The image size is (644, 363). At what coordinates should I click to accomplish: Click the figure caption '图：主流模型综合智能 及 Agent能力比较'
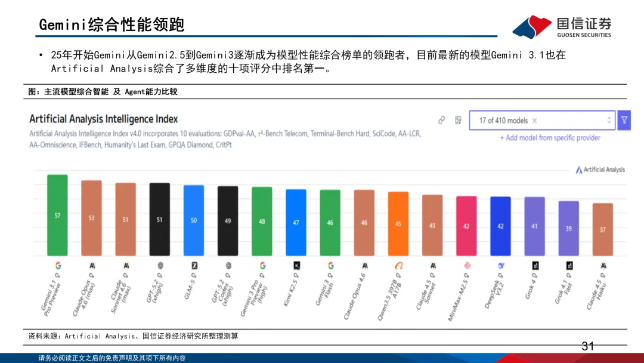103,92
